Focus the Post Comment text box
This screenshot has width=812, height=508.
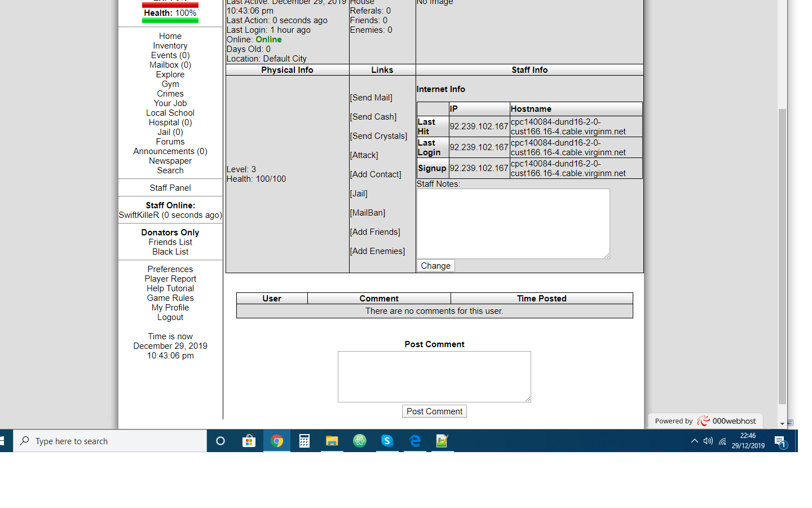pyautogui.click(x=434, y=376)
